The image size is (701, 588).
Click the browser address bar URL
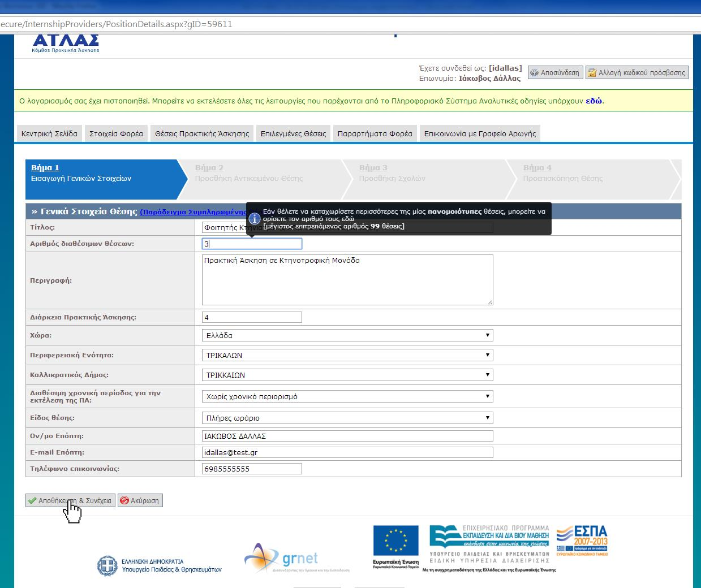coord(116,24)
